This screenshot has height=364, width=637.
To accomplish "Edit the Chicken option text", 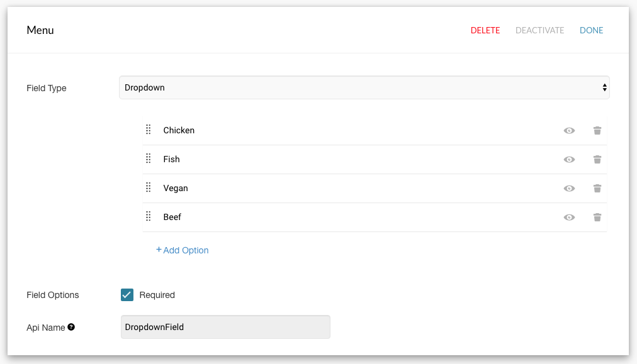I will [179, 130].
